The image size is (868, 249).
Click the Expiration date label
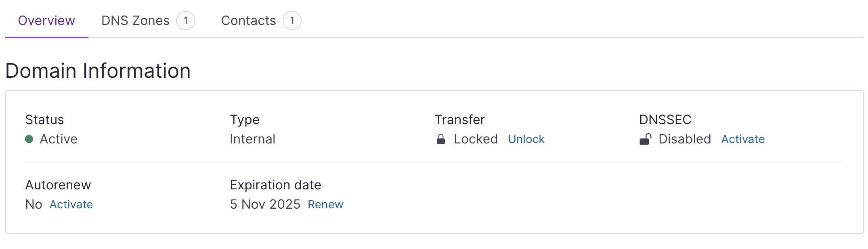point(275,185)
